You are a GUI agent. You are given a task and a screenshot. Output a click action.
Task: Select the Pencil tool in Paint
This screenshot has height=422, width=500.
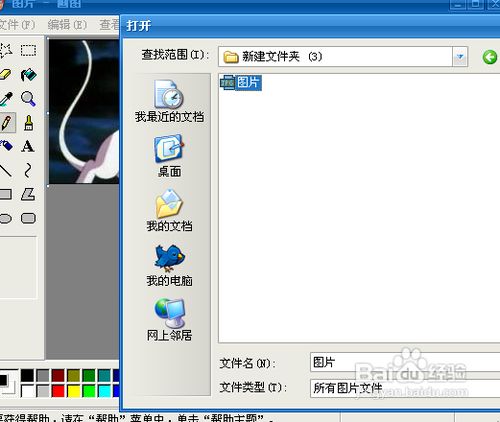coord(6,123)
